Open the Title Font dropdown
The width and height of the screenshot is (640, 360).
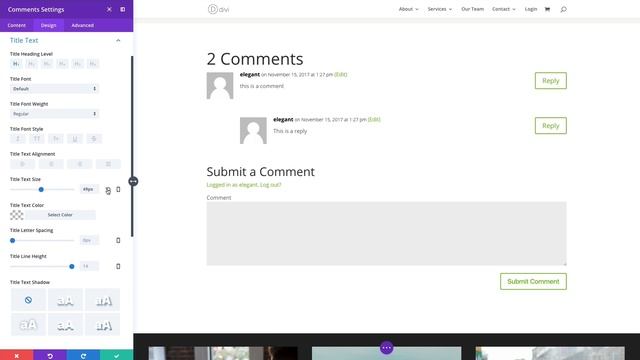coord(54,89)
